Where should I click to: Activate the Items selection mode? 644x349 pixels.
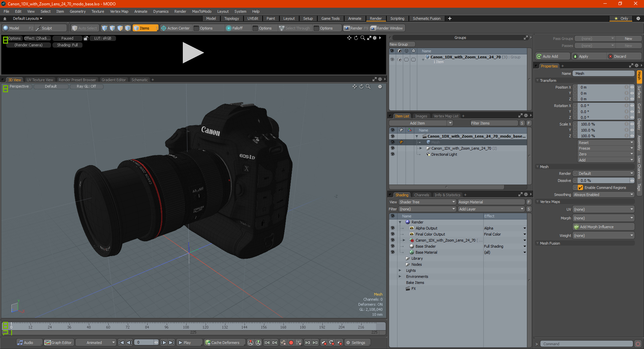(145, 28)
